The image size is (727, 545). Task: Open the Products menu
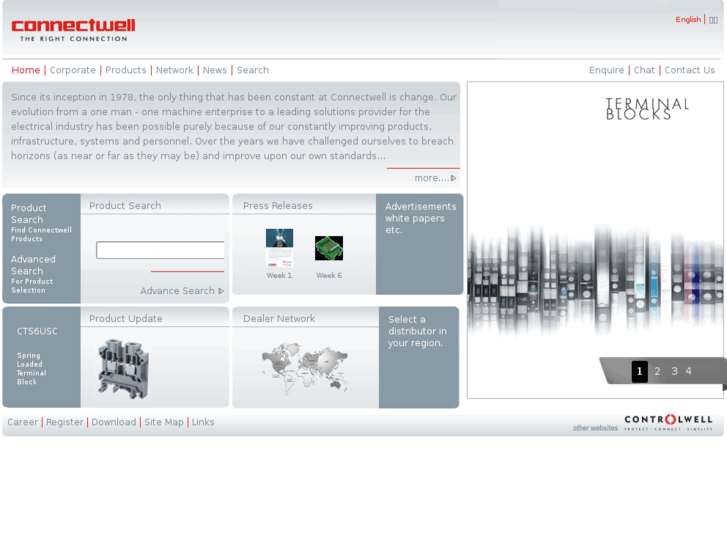pos(126,70)
